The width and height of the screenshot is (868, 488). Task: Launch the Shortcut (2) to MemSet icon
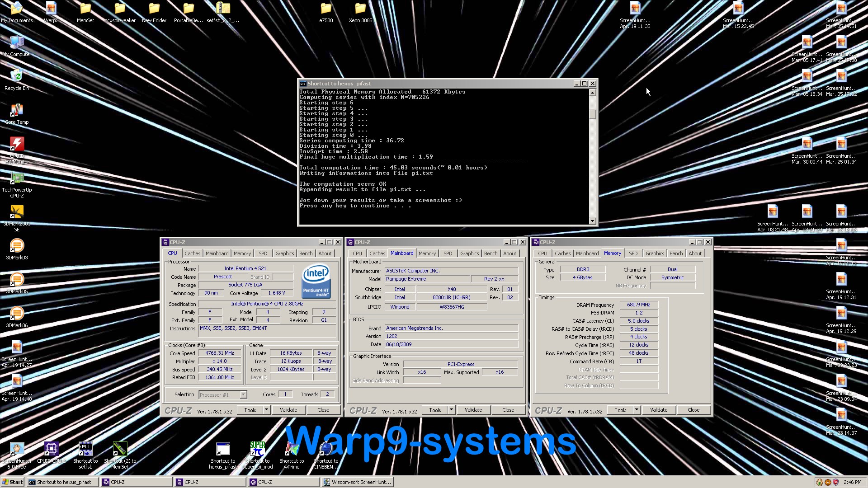pyautogui.click(x=120, y=455)
